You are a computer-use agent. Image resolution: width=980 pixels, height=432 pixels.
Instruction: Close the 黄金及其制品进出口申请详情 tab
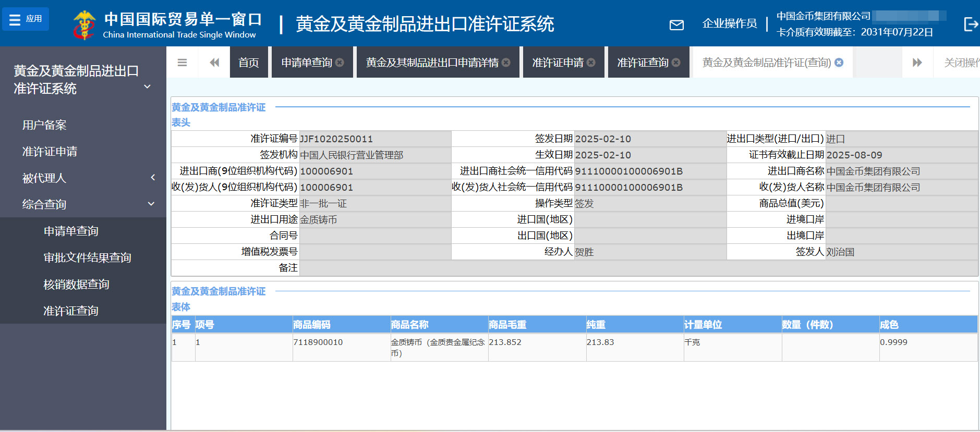point(506,63)
